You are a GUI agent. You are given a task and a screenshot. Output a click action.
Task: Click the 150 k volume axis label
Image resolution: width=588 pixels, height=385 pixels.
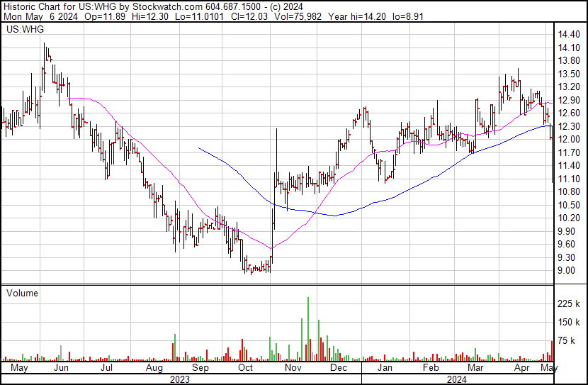(x=569, y=322)
